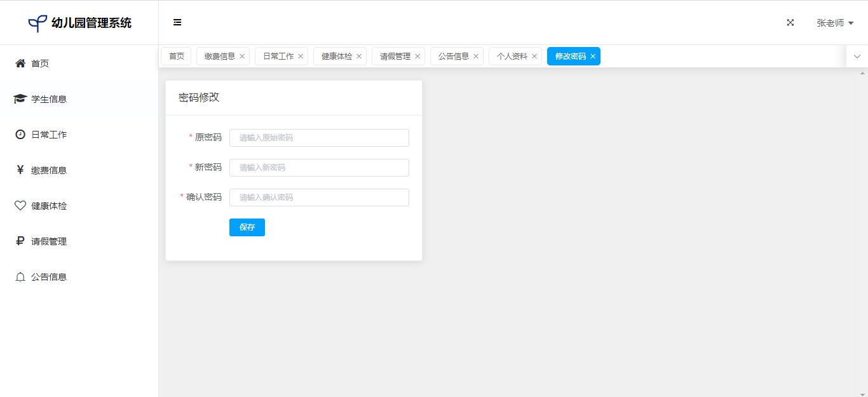Switch to the 个人资料 tab
Screen dimensions: 868x397
click(x=512, y=57)
